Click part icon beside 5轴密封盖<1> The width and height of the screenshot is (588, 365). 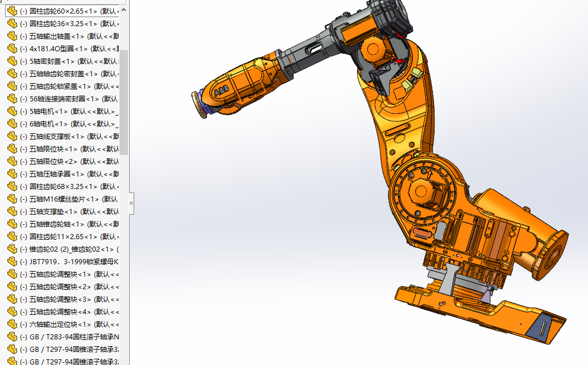pos(12,61)
